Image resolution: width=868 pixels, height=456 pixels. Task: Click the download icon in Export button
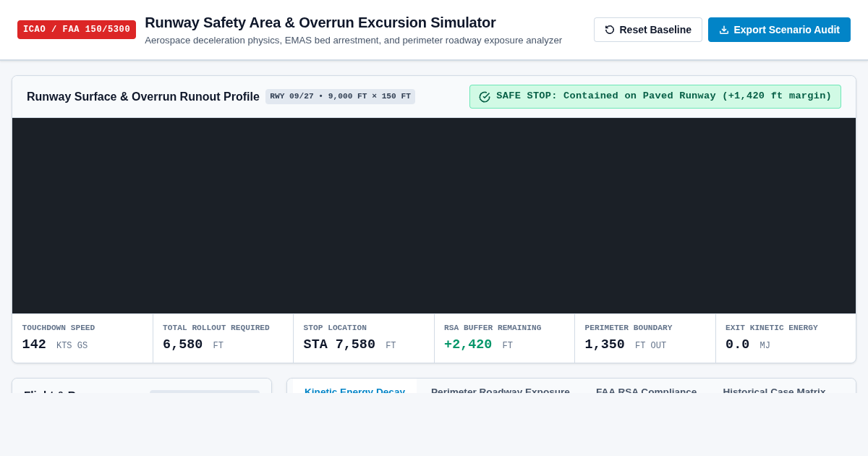[x=724, y=30]
